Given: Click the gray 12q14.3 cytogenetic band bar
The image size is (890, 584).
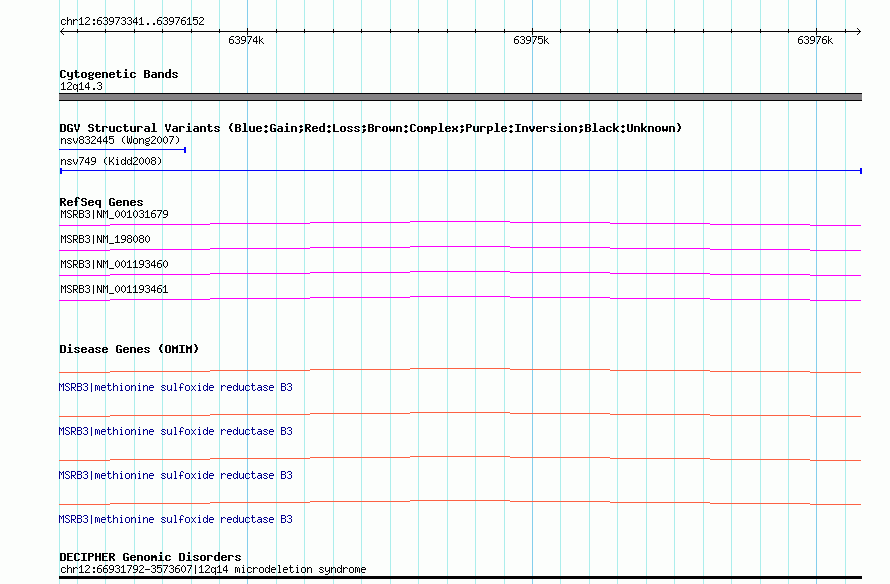Looking at the screenshot, I should [460, 97].
